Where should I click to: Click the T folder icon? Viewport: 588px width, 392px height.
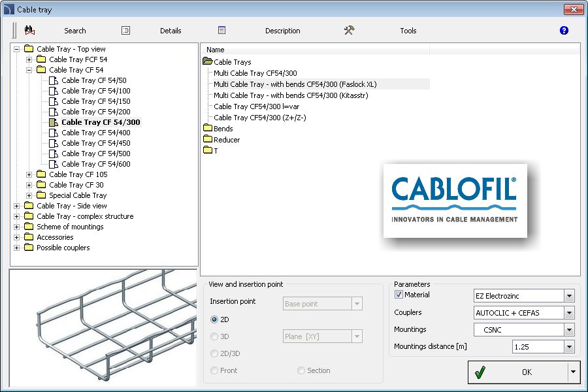point(208,150)
